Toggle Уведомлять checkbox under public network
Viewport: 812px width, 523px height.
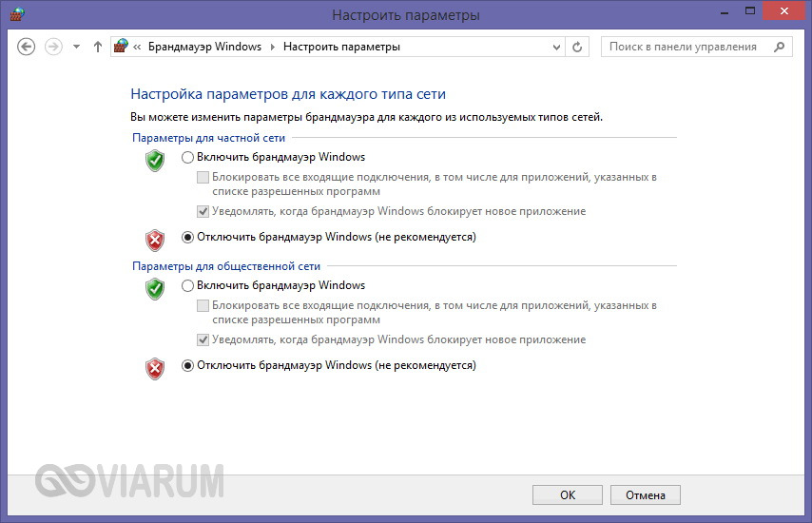203,339
